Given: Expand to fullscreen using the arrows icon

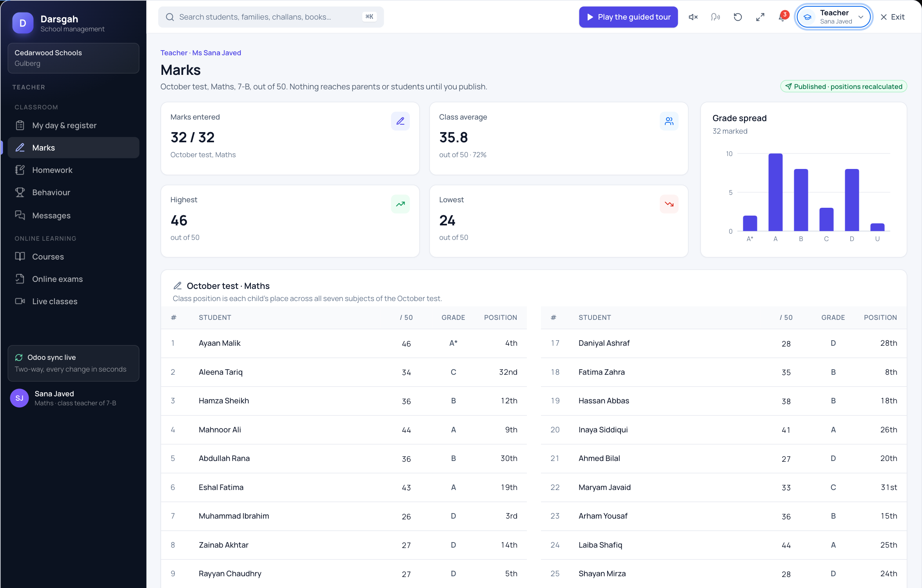Looking at the screenshot, I should (760, 17).
